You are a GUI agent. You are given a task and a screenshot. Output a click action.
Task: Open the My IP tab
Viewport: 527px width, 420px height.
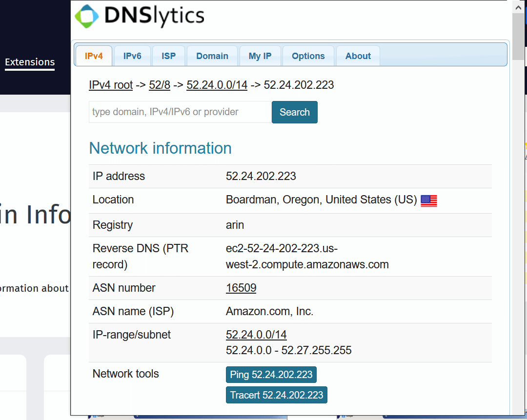[260, 56]
